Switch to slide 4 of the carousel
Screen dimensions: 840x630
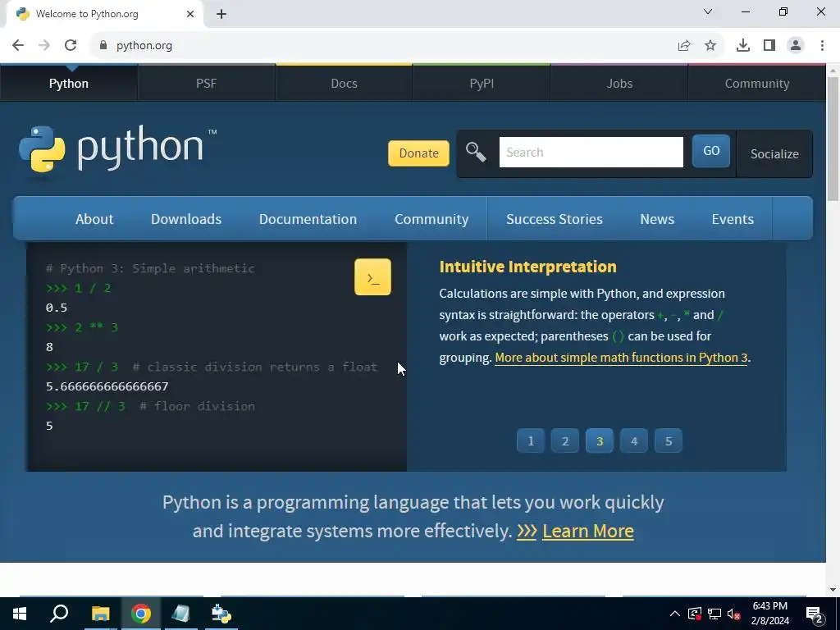pyautogui.click(x=634, y=441)
